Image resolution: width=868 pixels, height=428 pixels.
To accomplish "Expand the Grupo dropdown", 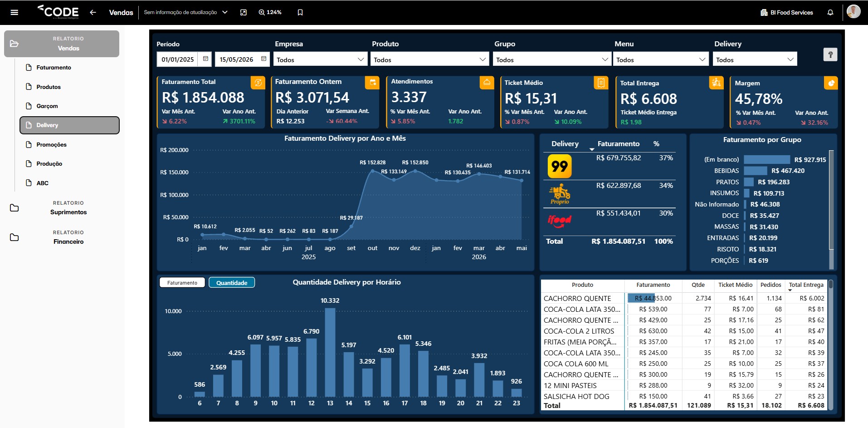I will pos(551,59).
